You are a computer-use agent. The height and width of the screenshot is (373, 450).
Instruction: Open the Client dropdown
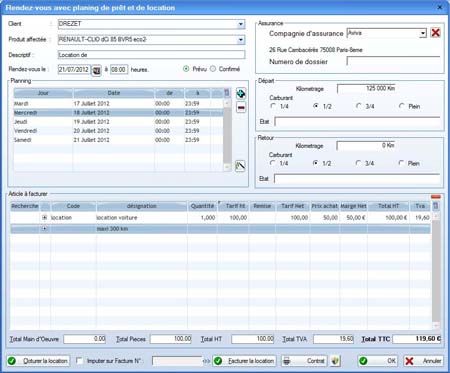241,24
